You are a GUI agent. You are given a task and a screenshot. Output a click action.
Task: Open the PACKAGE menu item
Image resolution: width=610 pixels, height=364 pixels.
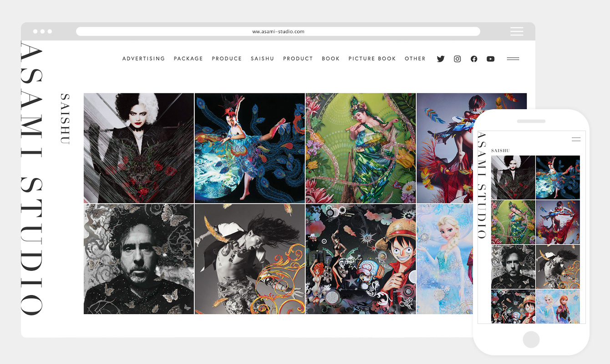(188, 59)
